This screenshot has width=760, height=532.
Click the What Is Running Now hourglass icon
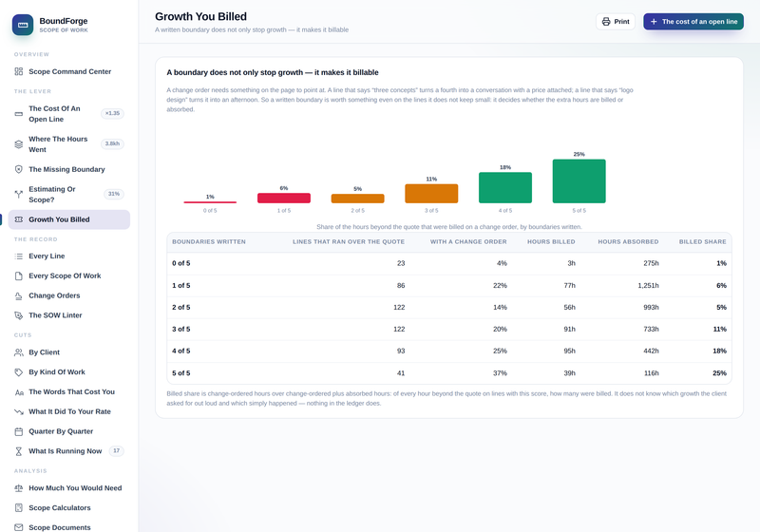tap(18, 451)
